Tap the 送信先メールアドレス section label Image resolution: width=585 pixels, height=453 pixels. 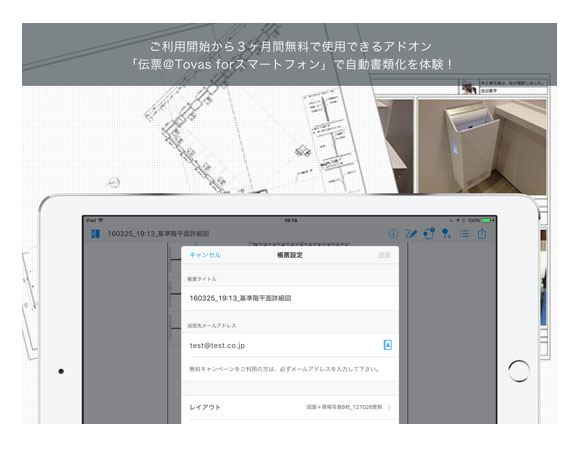click(212, 326)
